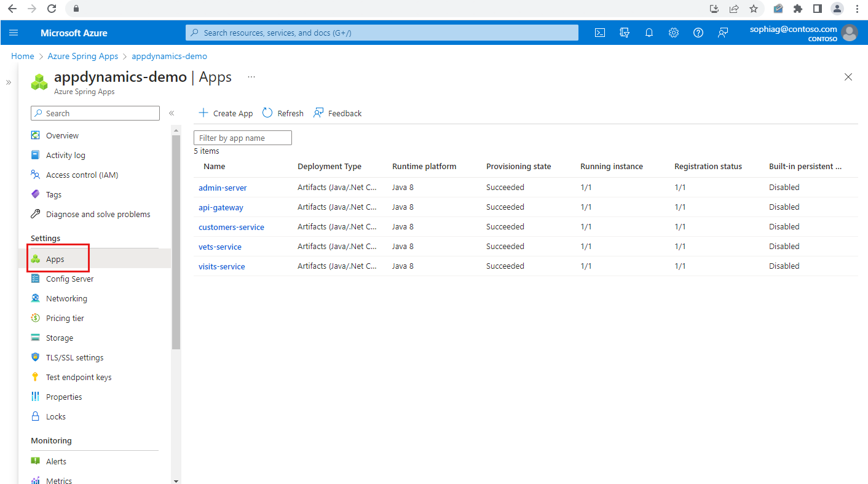This screenshot has width=868, height=484.
Task: Click the feedback icon in top header
Action: click(x=723, y=33)
